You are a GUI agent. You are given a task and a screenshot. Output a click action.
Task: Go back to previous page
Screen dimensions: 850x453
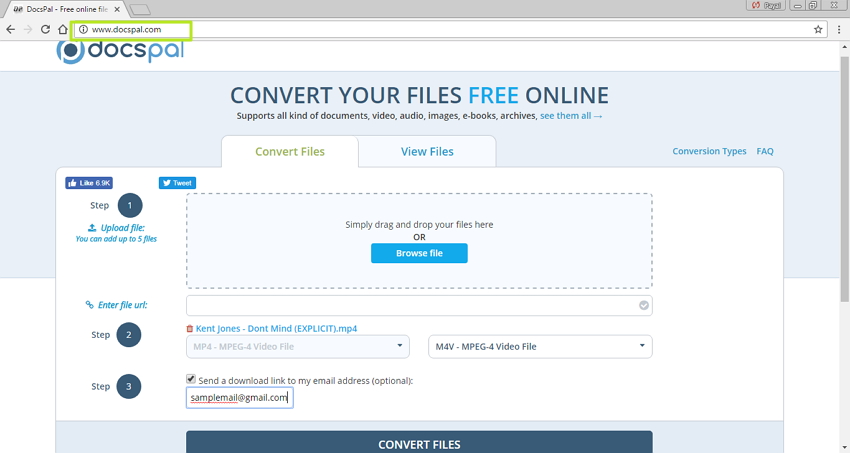10,29
